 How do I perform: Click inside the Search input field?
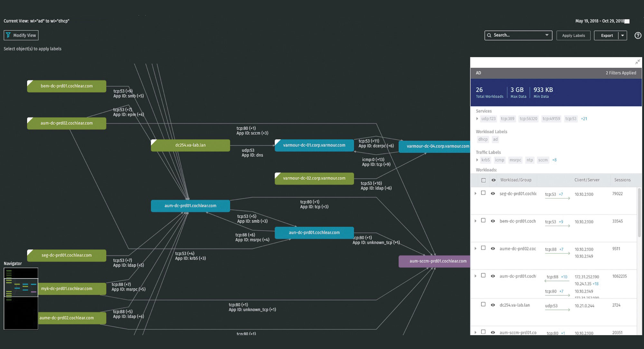click(515, 35)
